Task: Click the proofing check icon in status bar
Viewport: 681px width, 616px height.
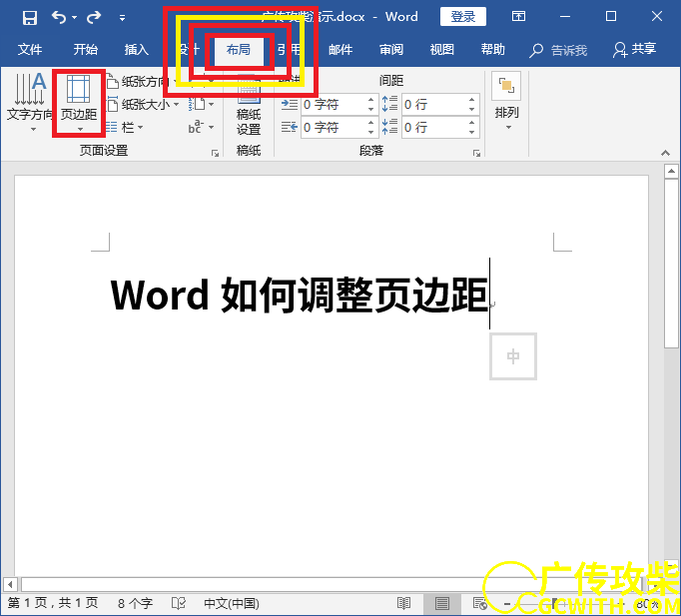Action: pos(178,603)
